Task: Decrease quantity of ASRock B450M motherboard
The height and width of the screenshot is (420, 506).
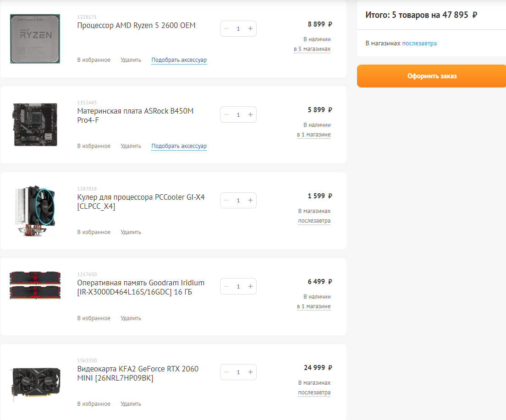Action: coord(226,115)
